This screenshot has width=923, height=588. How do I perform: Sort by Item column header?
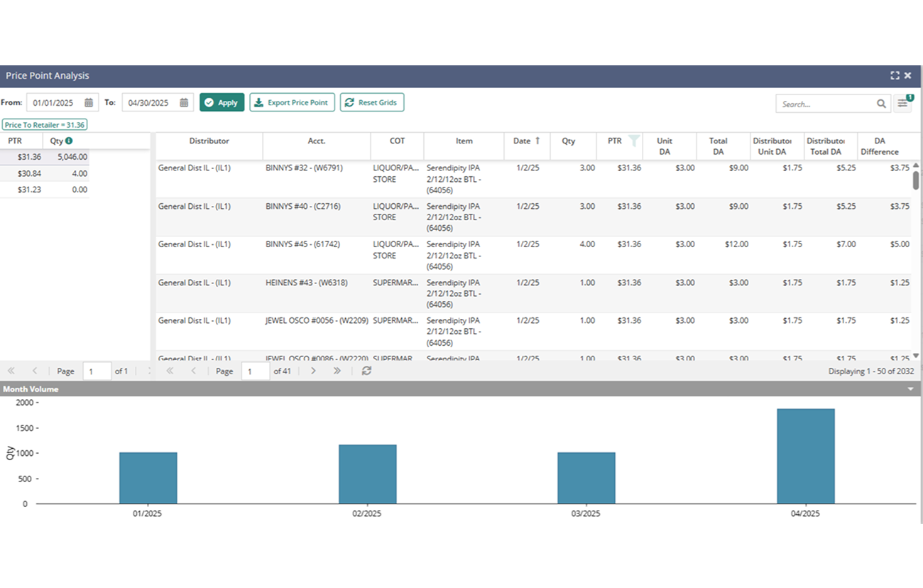tap(464, 146)
